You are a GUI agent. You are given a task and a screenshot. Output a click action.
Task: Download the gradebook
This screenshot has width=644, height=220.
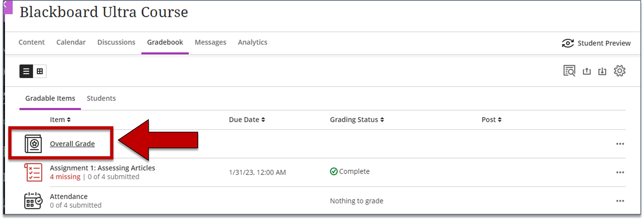pyautogui.click(x=603, y=71)
